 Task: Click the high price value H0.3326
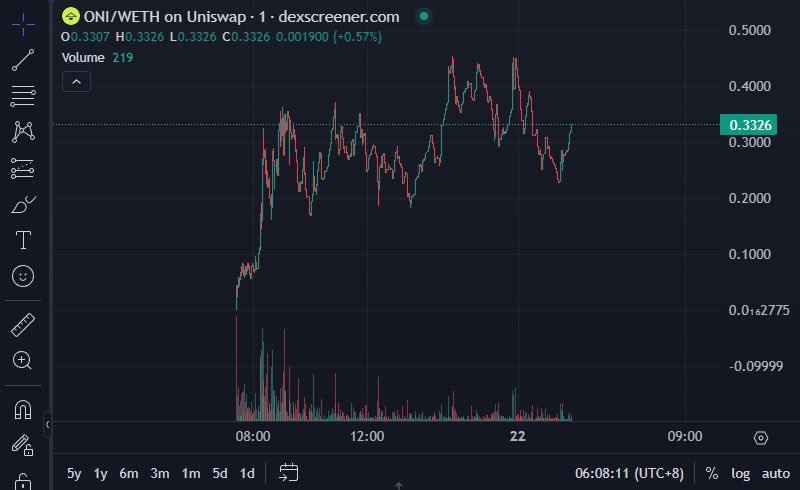tap(140, 37)
